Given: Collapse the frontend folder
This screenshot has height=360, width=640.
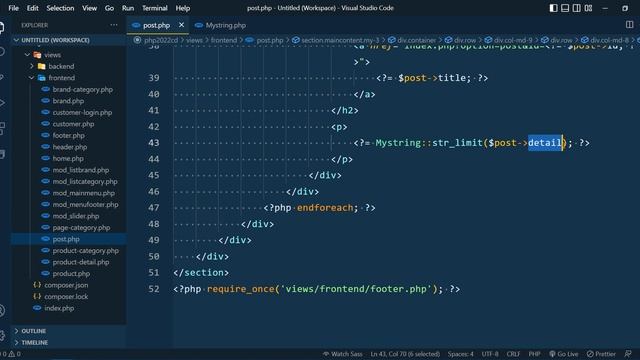Looking at the screenshot, I should pos(69,78).
